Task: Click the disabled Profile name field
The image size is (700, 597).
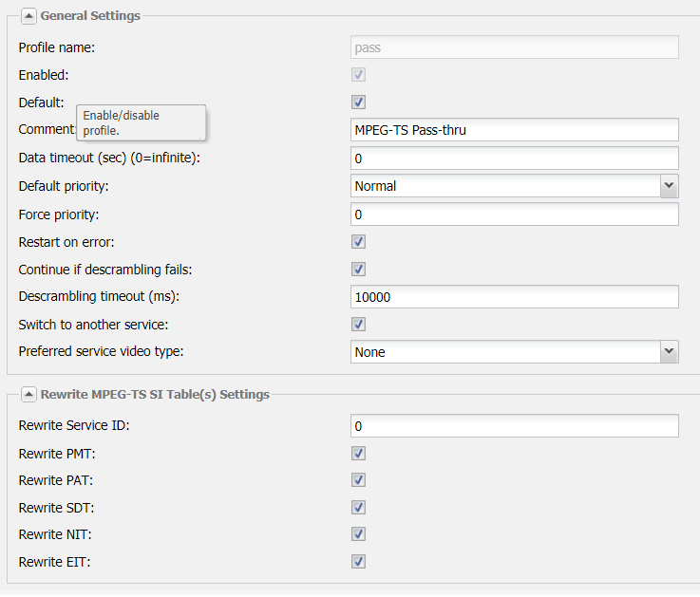Action: [514, 47]
